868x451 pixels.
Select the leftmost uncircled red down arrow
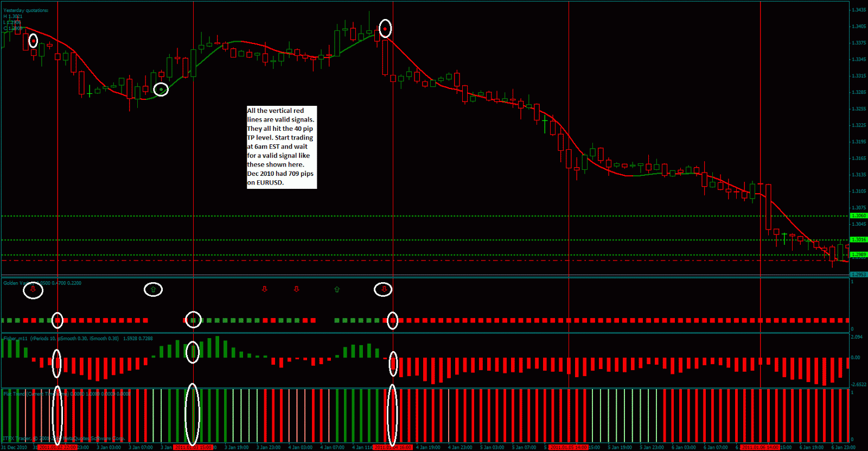coord(265,289)
